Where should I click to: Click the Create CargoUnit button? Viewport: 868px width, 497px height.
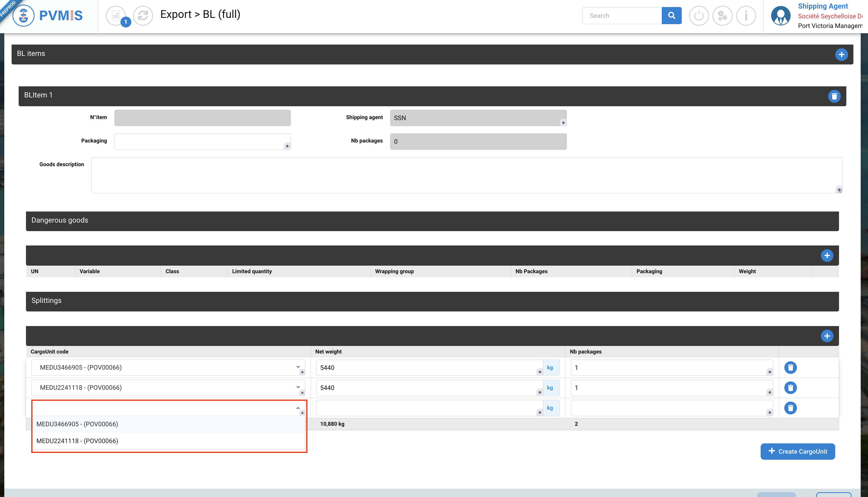click(797, 452)
